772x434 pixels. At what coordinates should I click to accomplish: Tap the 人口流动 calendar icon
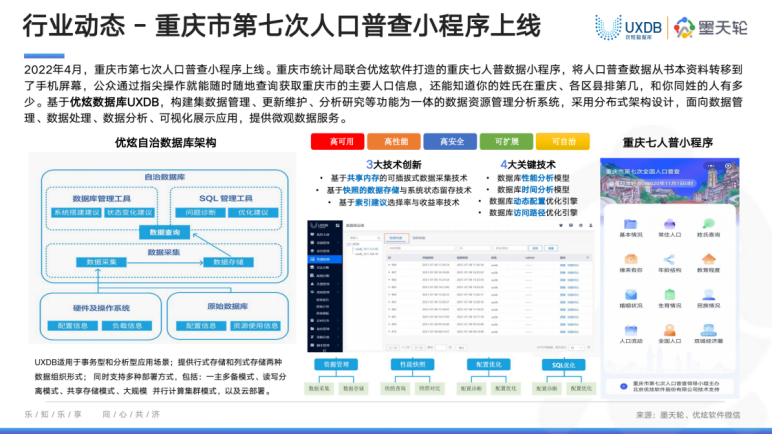pyautogui.click(x=630, y=330)
